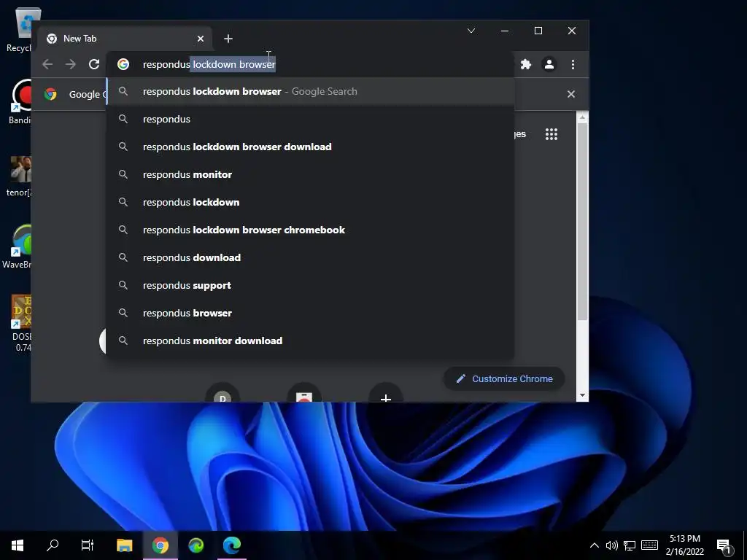Select the New Tab tab
This screenshot has height=560, width=747.
coord(125,39)
